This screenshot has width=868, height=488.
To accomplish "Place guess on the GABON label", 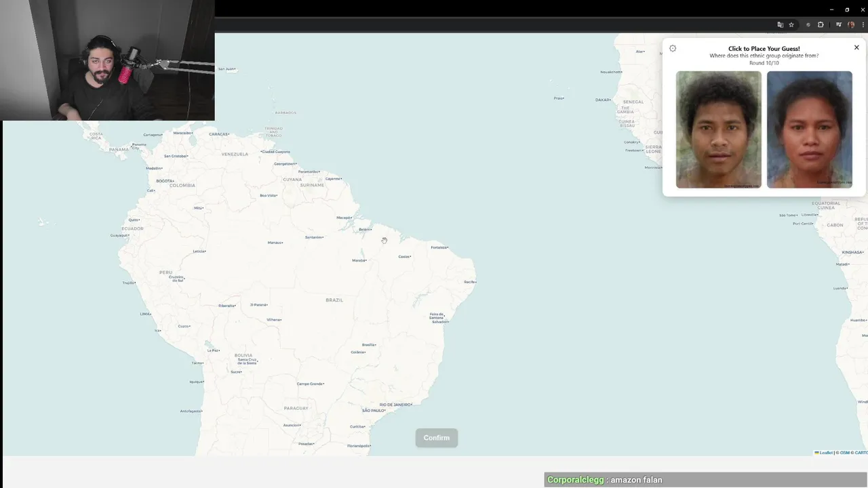I will 835,225.
